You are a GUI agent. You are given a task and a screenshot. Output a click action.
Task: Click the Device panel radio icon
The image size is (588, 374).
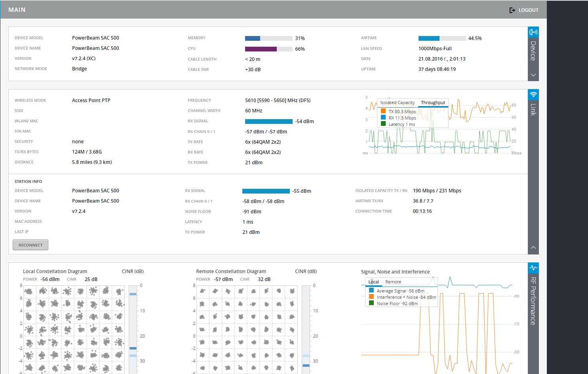tap(533, 32)
